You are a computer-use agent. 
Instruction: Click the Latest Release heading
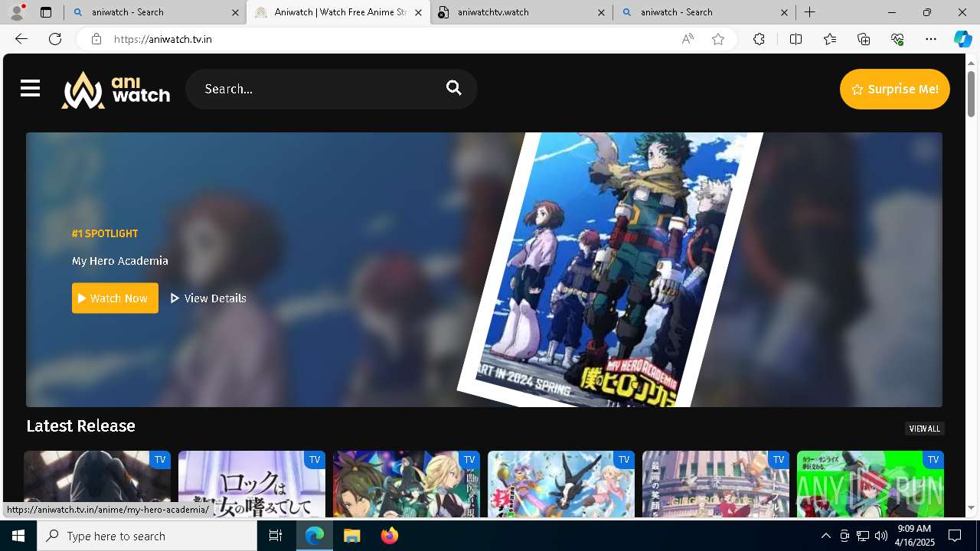(x=80, y=426)
